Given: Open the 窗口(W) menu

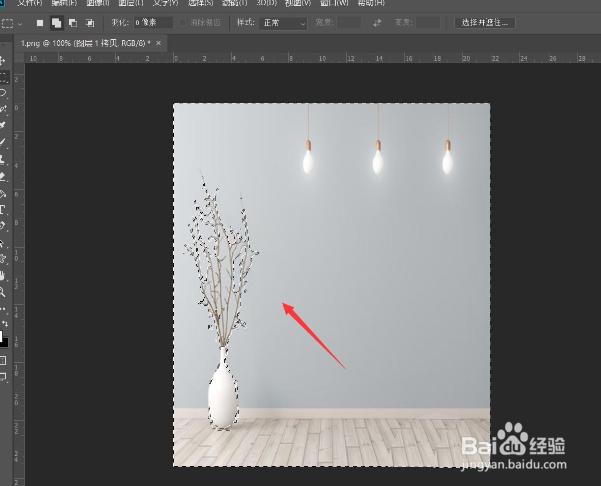Looking at the screenshot, I should pyautogui.click(x=334, y=3).
